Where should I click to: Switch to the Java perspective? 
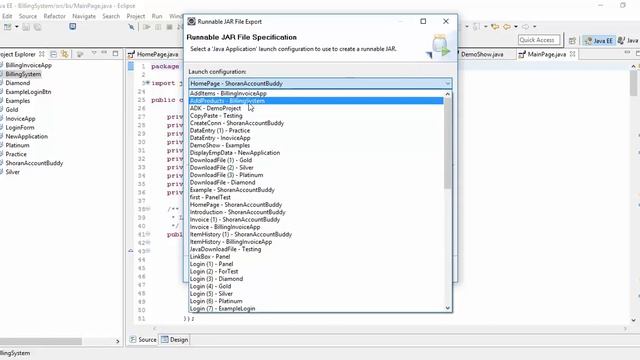[628, 40]
